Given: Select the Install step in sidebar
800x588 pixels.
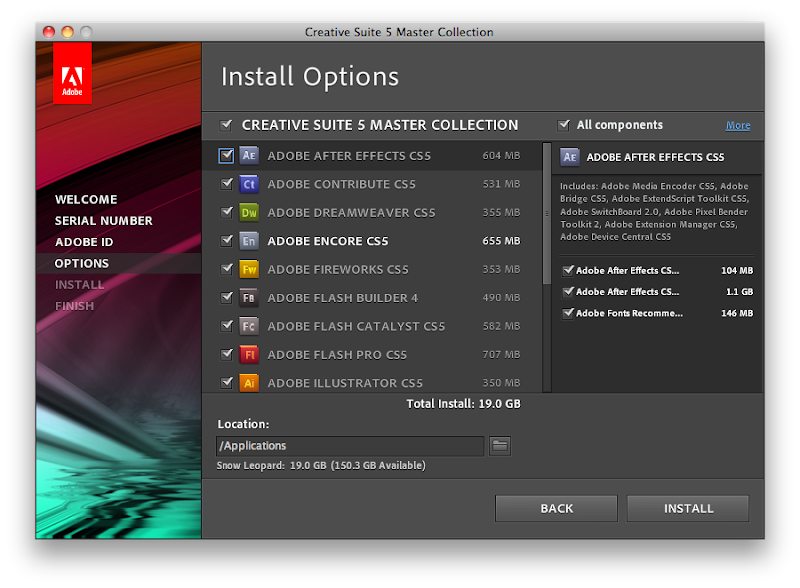Looking at the screenshot, I should coord(80,285).
